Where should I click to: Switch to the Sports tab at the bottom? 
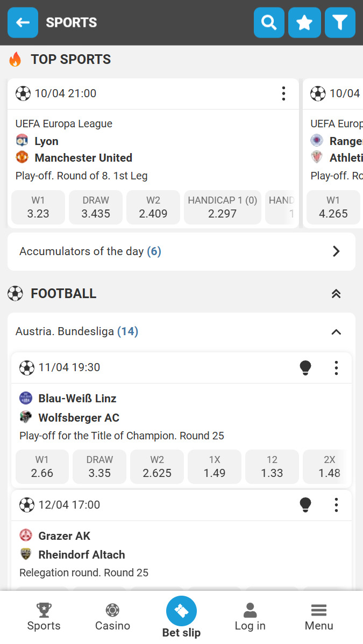click(44, 610)
